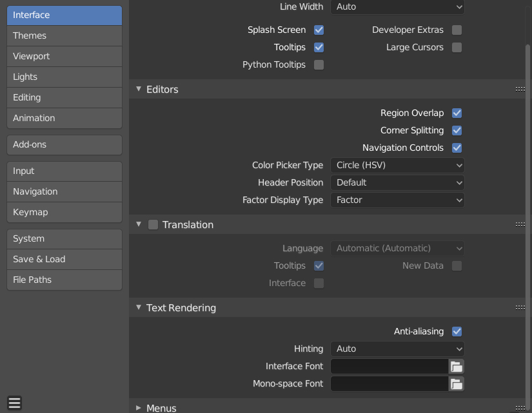Disable Region Overlap
Screen dimensions: 532x413
pos(457,113)
